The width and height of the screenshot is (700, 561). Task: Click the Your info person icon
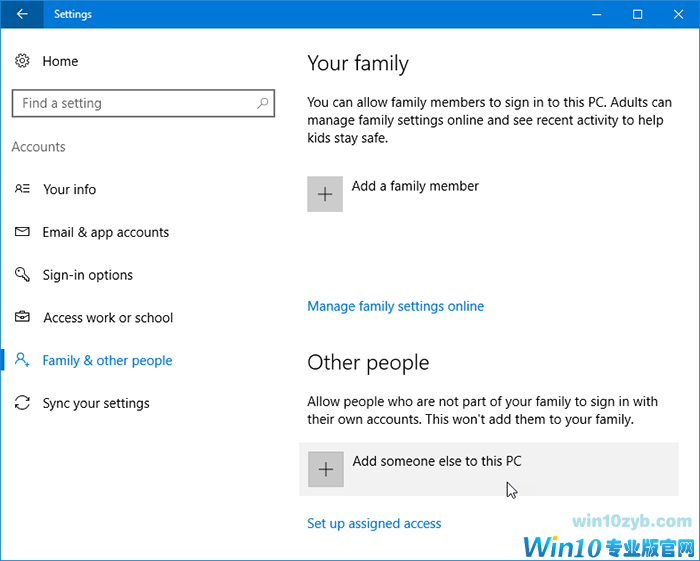pos(22,189)
